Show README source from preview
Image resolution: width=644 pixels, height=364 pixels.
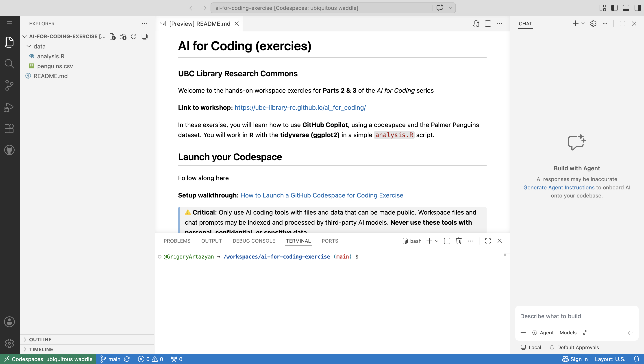(x=476, y=24)
